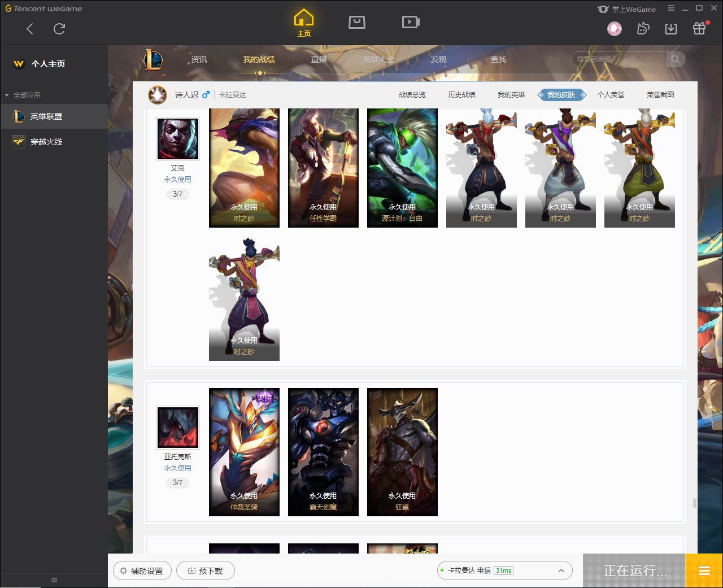723x588 pixels.
Task: Click the 正在运行 button
Action: [x=634, y=570]
